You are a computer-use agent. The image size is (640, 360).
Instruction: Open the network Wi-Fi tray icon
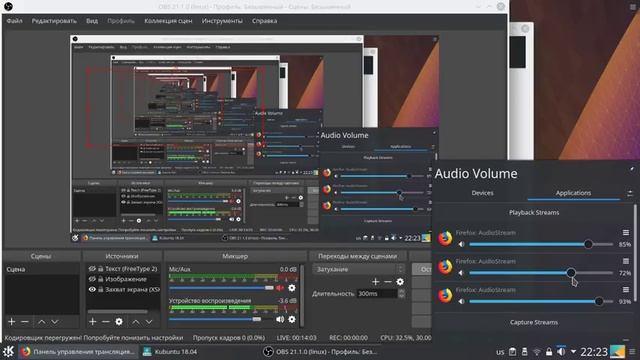pyautogui.click(x=537, y=352)
